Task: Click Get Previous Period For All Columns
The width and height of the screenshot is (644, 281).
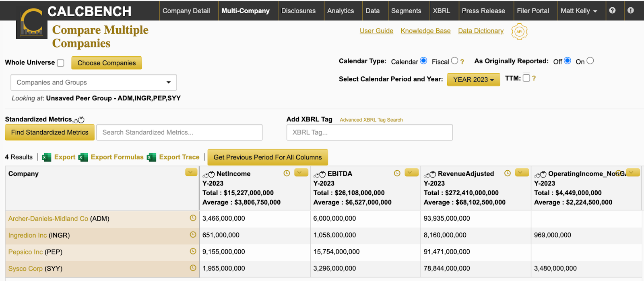Action: (x=268, y=157)
